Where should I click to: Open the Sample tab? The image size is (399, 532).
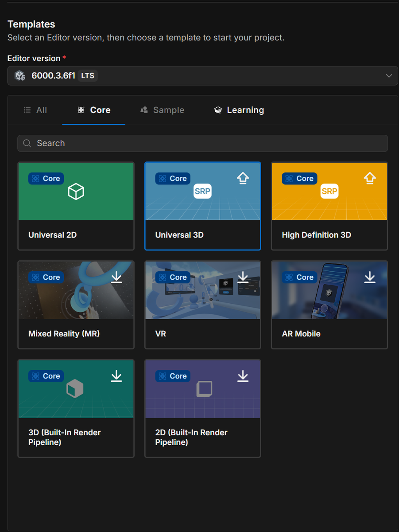(162, 110)
